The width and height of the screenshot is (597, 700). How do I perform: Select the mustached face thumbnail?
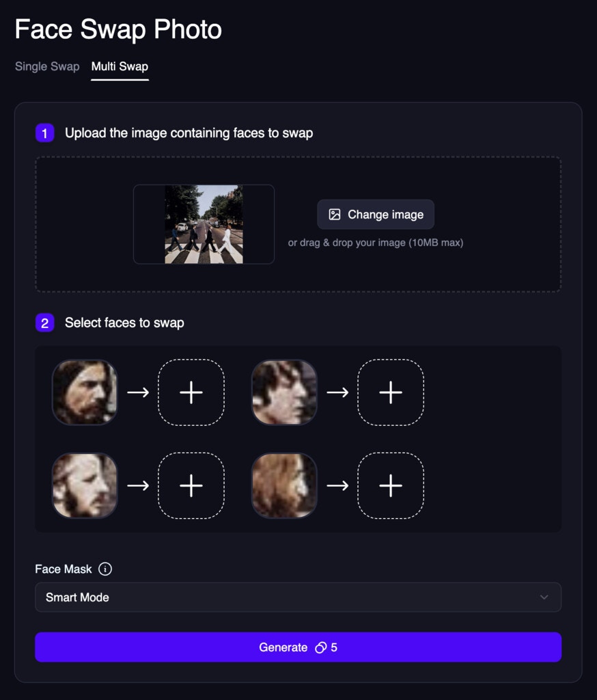pos(85,486)
